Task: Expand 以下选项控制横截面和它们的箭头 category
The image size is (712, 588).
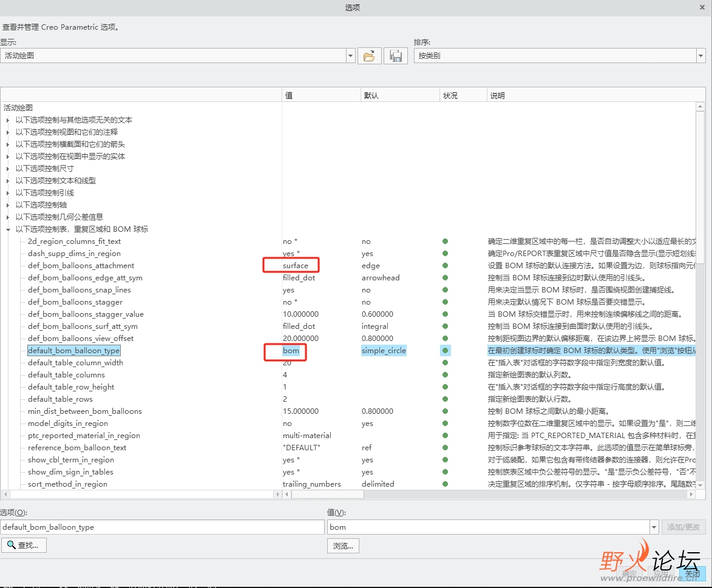Action: tap(8, 144)
